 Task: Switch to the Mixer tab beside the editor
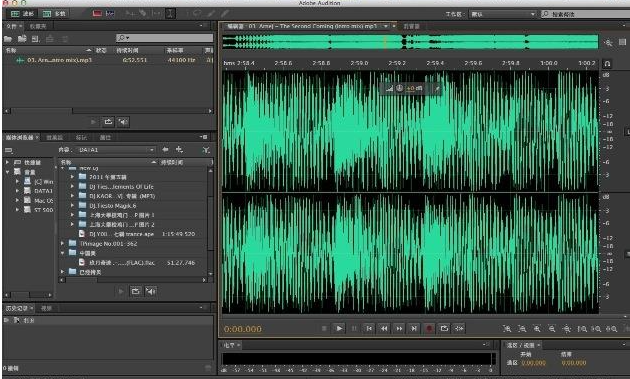coord(411,26)
